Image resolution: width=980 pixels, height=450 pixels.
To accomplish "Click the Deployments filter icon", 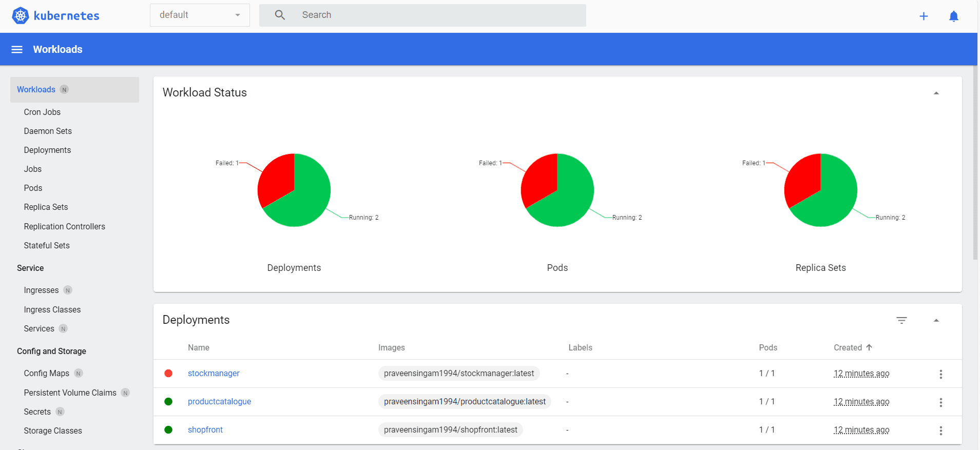I will [x=901, y=320].
